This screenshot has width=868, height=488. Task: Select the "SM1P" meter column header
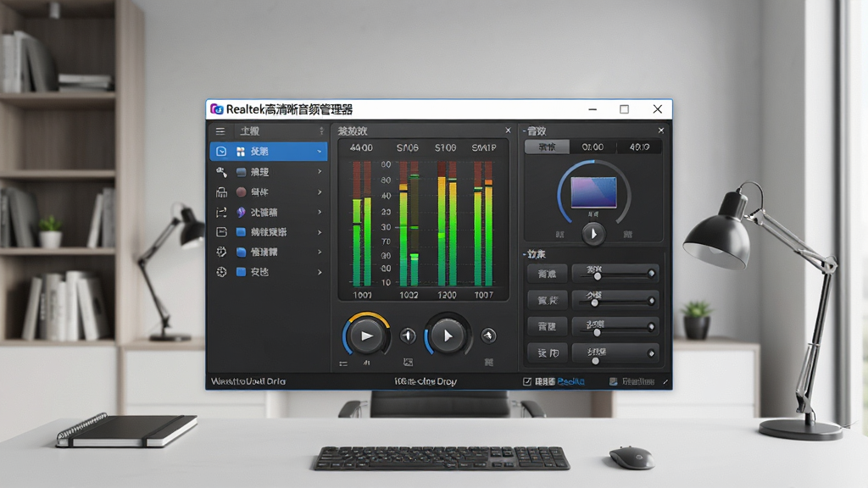(484, 147)
